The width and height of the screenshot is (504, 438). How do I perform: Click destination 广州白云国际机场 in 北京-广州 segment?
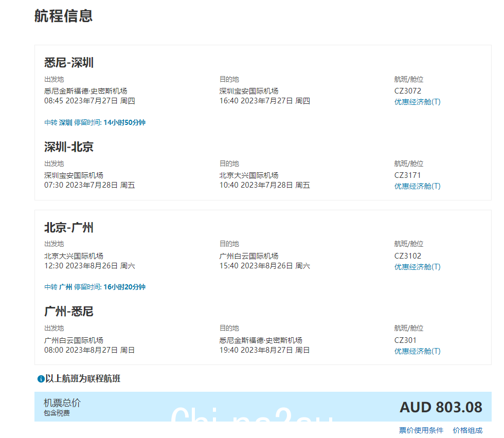tap(249, 256)
